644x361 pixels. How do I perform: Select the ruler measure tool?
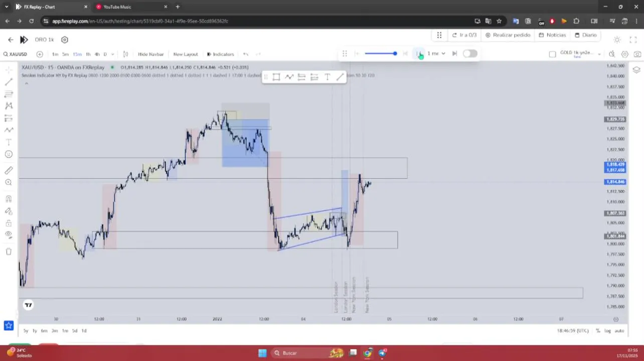(9, 170)
